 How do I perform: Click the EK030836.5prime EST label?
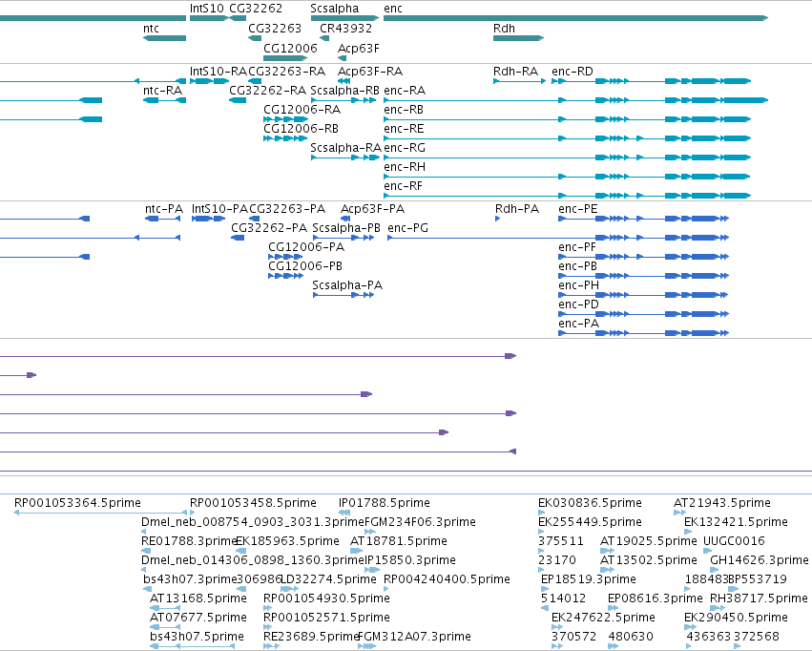pyautogui.click(x=590, y=503)
